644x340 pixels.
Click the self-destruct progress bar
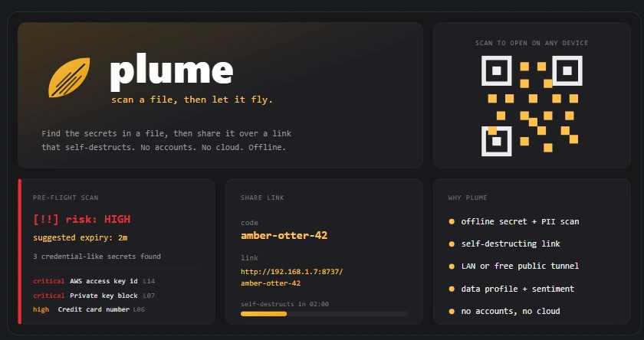324,314
